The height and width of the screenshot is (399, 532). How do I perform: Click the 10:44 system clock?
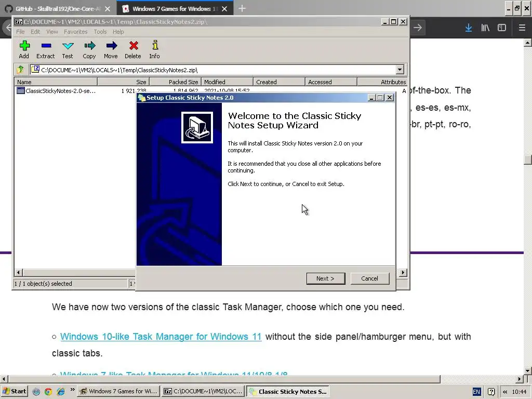click(x=519, y=392)
